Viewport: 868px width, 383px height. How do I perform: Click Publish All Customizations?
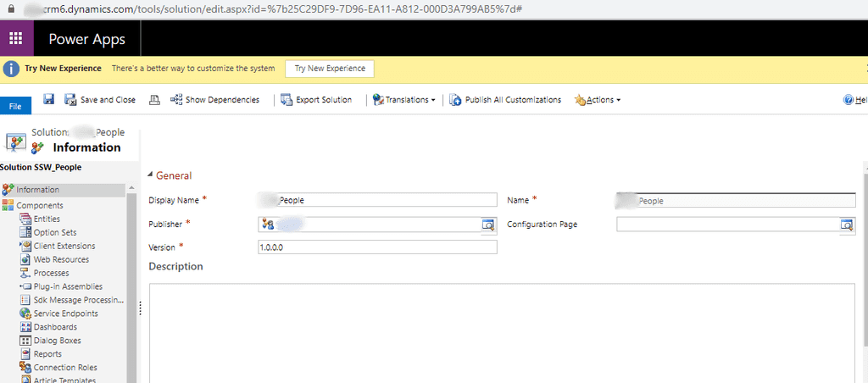click(505, 100)
